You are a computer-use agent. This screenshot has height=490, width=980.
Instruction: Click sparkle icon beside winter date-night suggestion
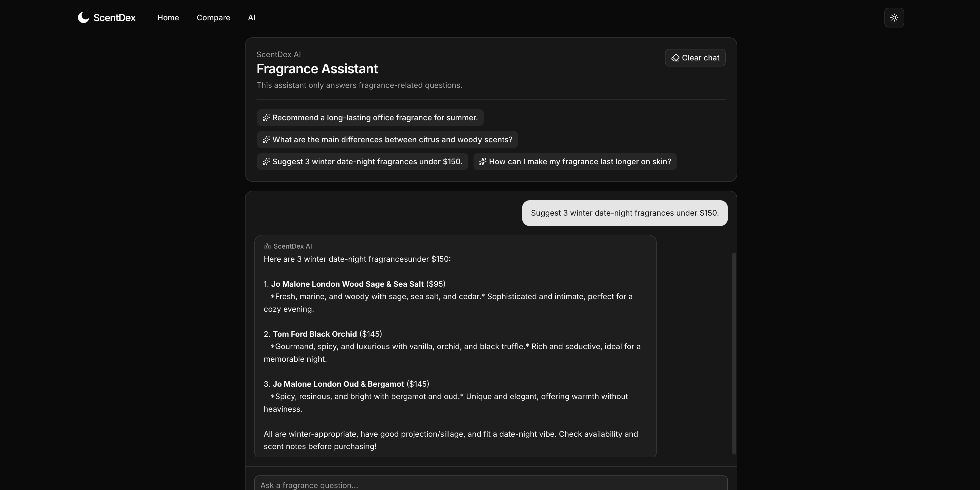pos(266,162)
